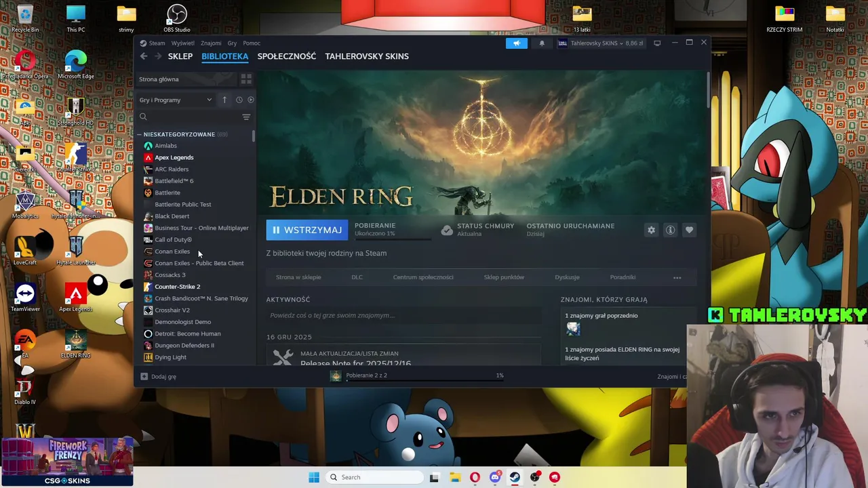Open Strona w sklepie link

coord(298,277)
